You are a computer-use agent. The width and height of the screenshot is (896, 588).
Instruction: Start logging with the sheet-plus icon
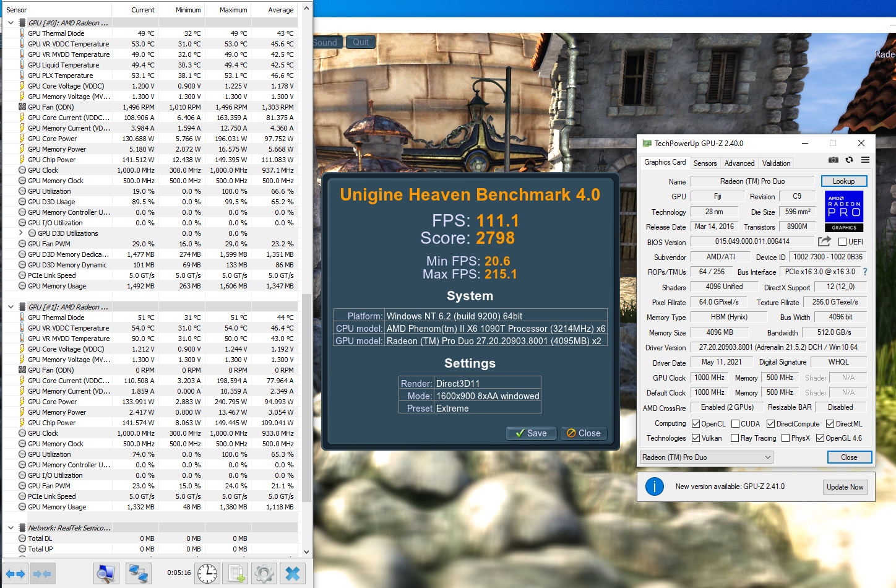click(x=236, y=574)
